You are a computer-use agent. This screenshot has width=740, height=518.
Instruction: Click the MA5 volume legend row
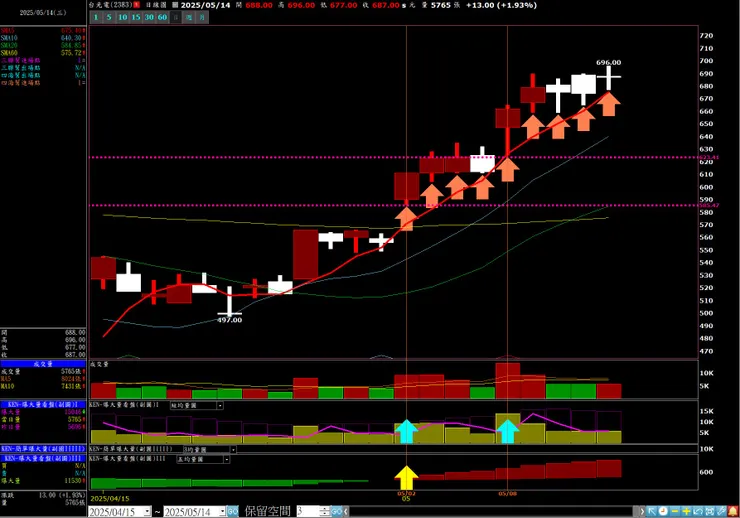(x=43, y=379)
